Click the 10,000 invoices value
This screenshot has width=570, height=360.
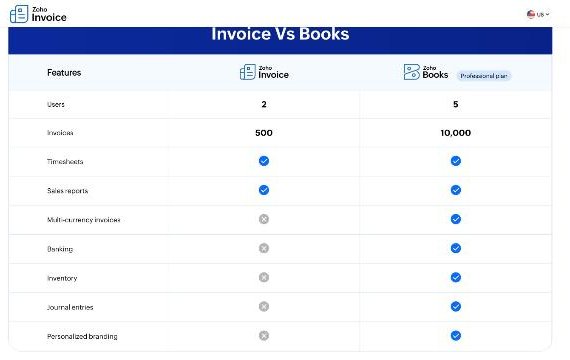click(455, 133)
